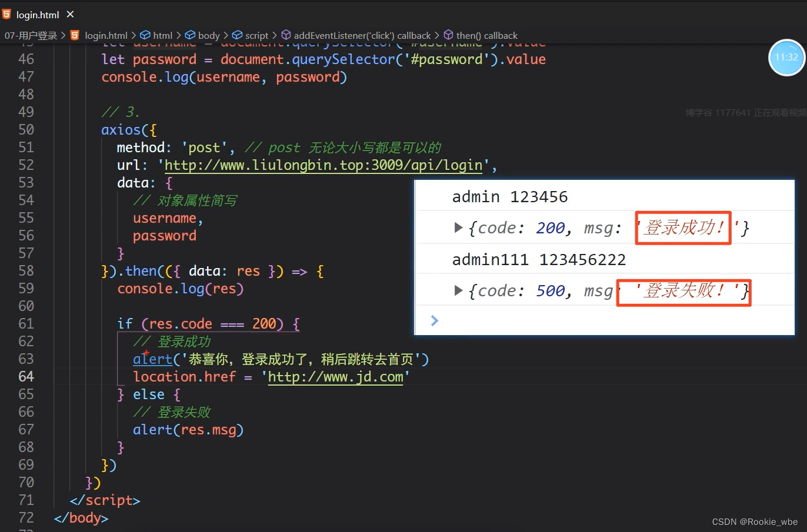Click the cube icon beside body breadcrumb
807x532 pixels.
coord(190,35)
